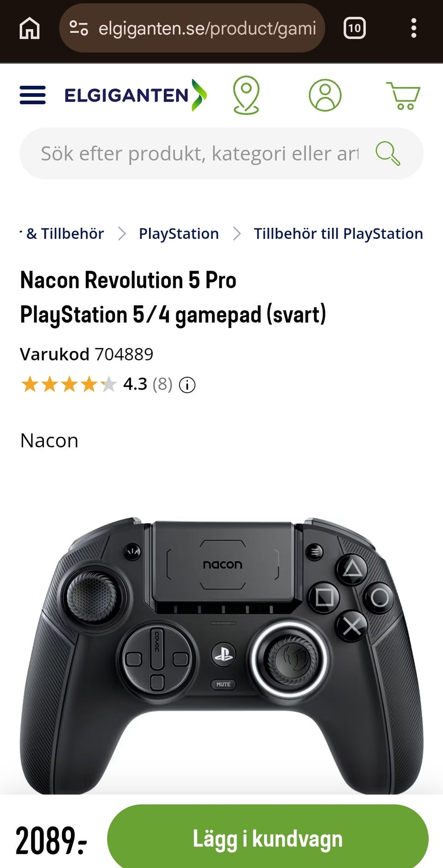Tap the magnifying glass search icon
This screenshot has width=443, height=868.
click(x=388, y=153)
